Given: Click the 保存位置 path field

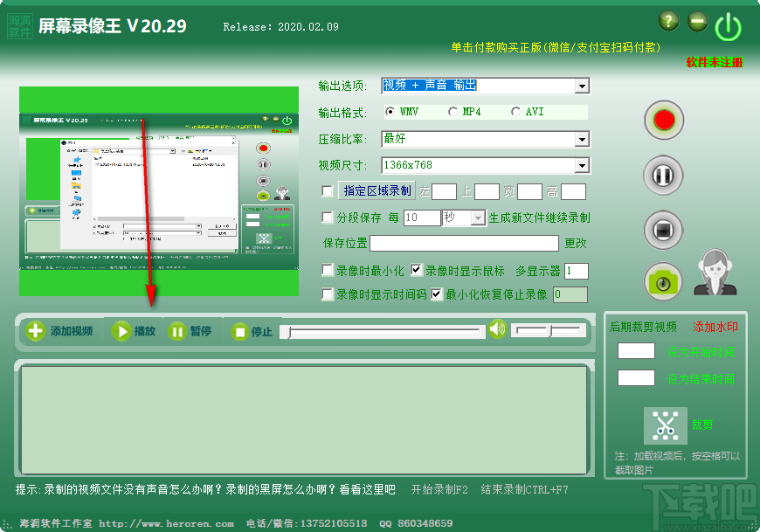Looking at the screenshot, I should [464, 243].
